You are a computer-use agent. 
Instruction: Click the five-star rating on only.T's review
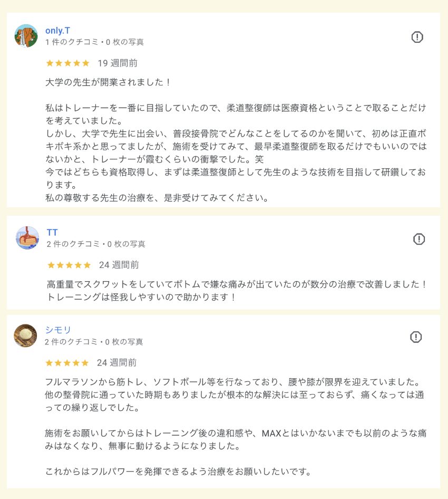67,63
